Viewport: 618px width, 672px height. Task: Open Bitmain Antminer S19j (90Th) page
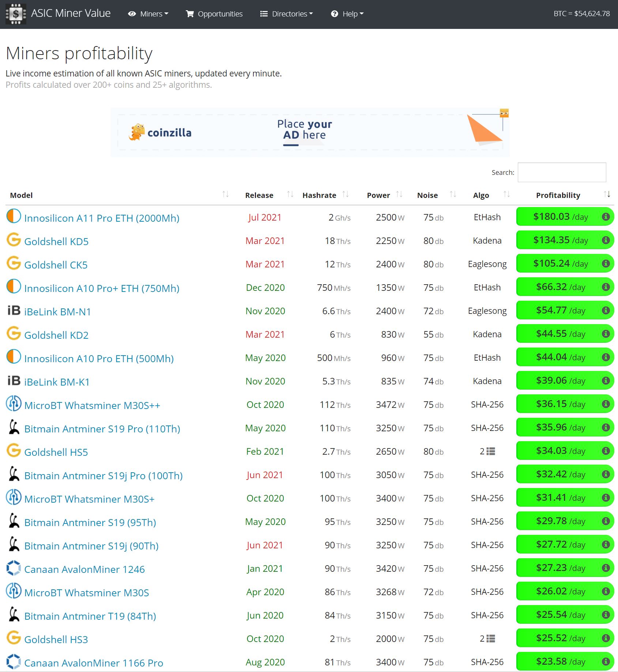91,546
